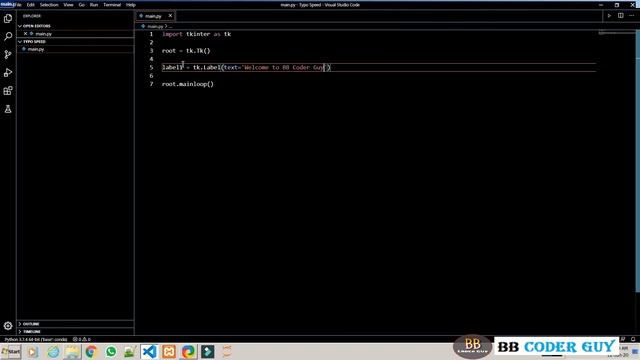The height and width of the screenshot is (360, 640).
Task: Open the Testing flask view
Action: tap(8, 109)
